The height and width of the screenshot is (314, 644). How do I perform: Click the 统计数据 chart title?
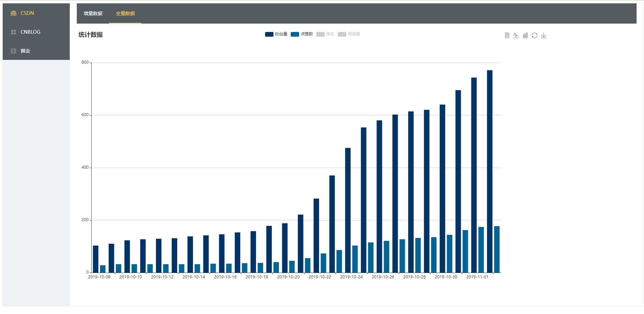(91, 35)
